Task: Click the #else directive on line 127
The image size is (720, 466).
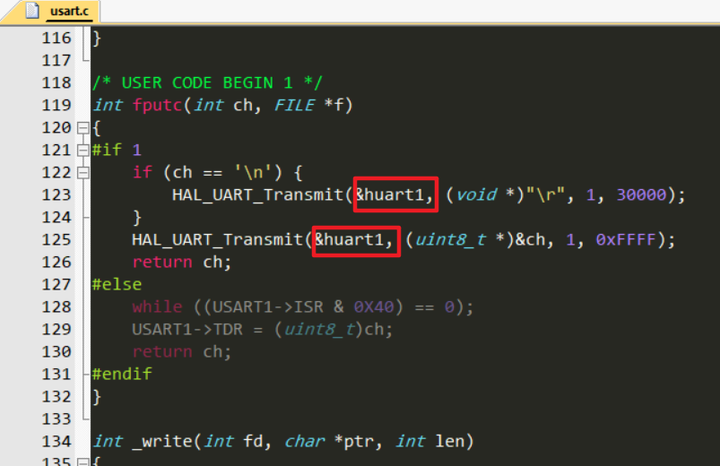Action: pyautogui.click(x=117, y=285)
